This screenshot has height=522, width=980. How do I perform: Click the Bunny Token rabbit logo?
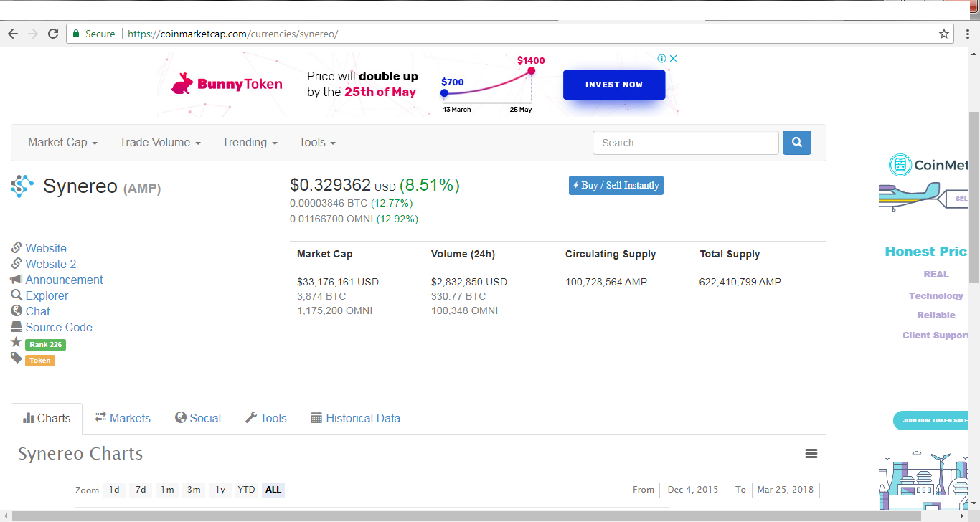(182, 84)
